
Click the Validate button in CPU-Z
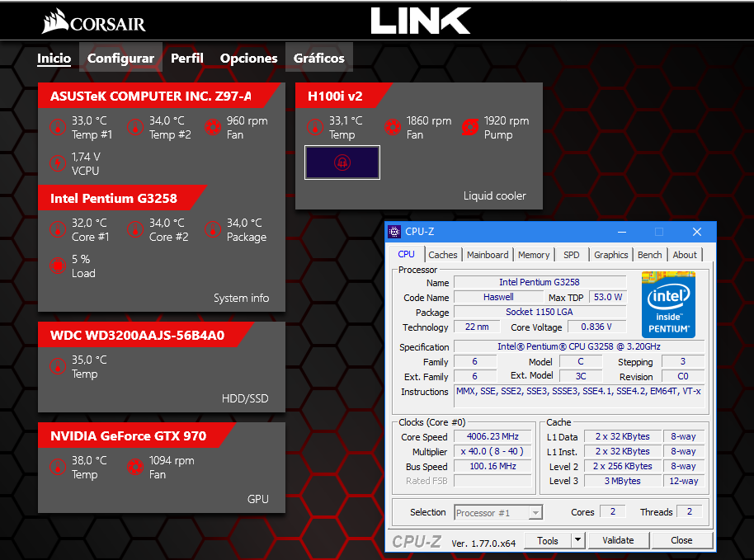click(x=619, y=540)
